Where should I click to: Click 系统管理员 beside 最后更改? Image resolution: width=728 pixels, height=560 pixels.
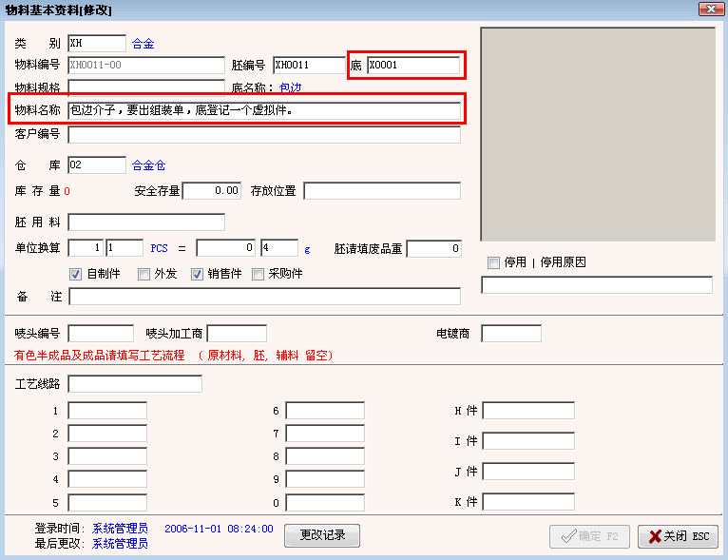(120, 543)
